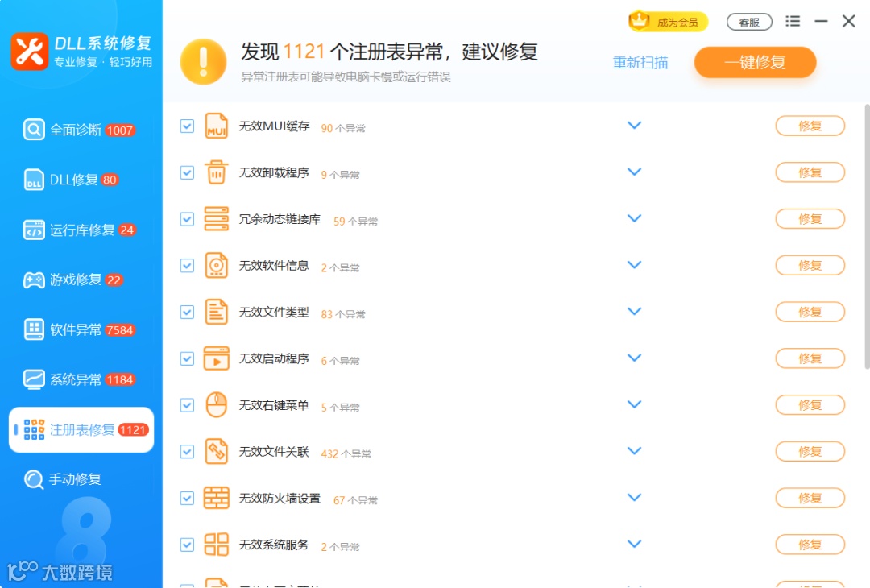Image resolution: width=870 pixels, height=588 pixels.
Task: Click the 冗余动态链接库 server stack icon
Action: click(x=217, y=219)
